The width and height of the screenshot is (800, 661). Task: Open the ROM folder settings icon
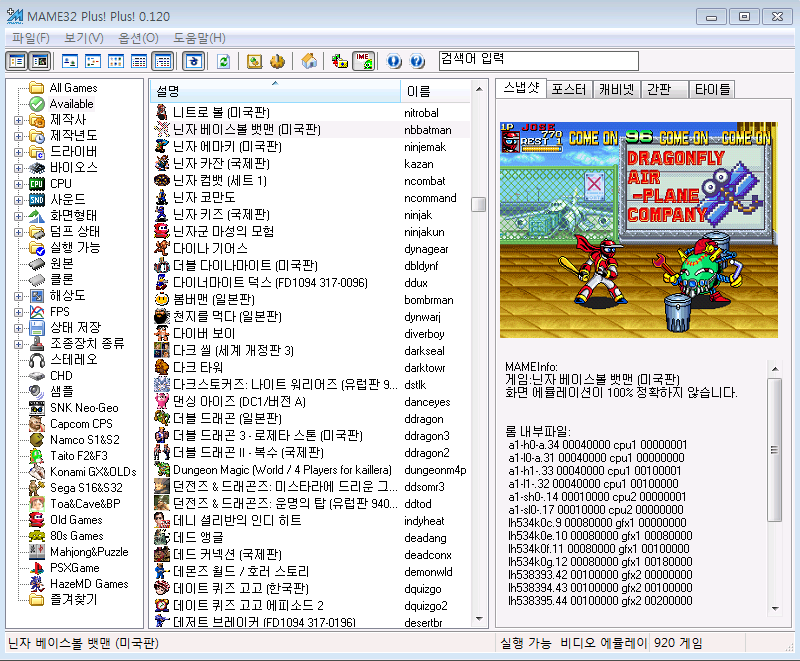click(339, 62)
